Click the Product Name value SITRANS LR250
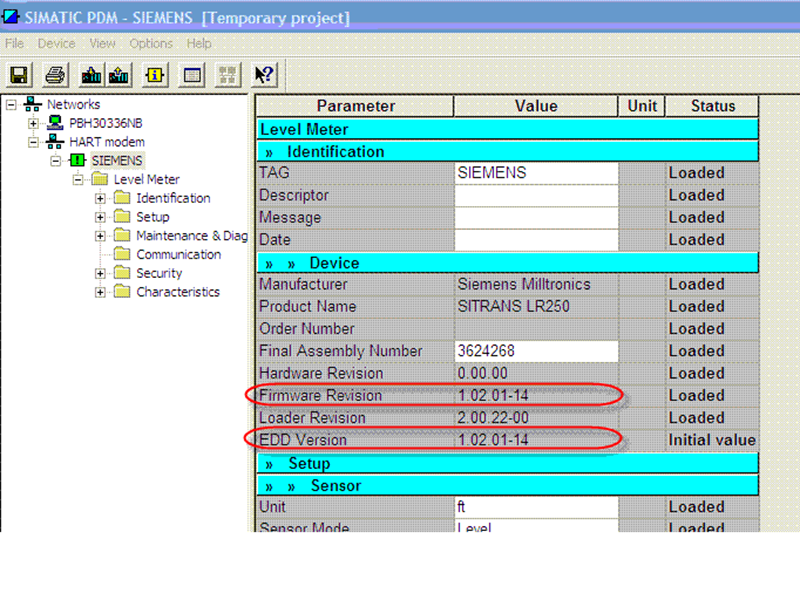The height and width of the screenshot is (600, 800). pos(513,306)
